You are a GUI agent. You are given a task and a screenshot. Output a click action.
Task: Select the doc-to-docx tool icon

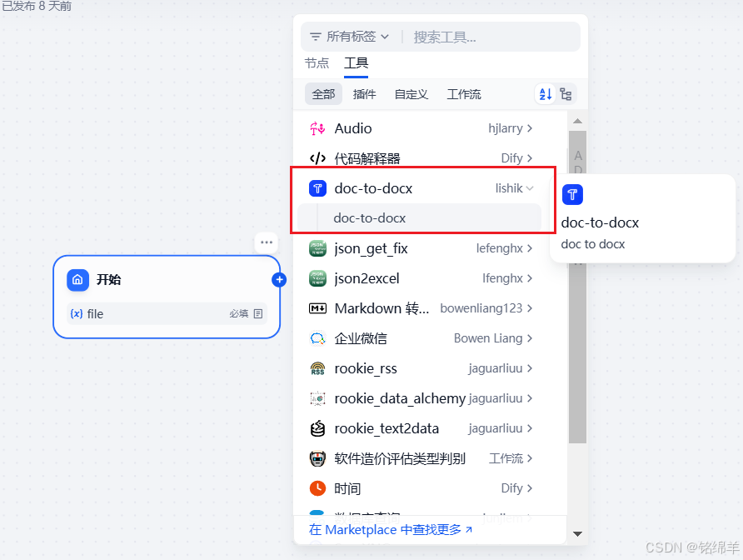(x=317, y=188)
